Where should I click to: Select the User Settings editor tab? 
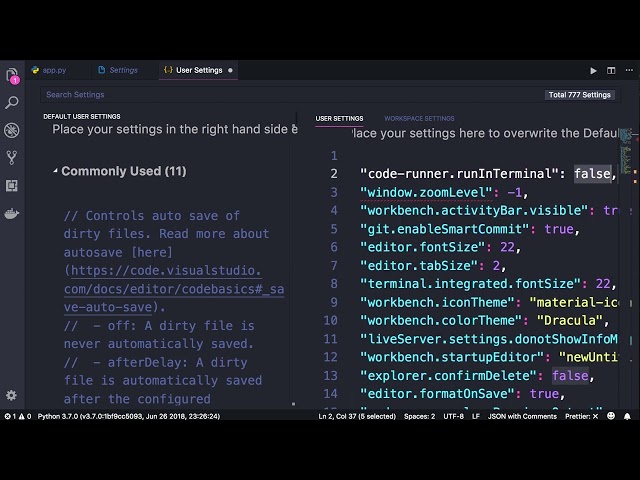click(198, 70)
